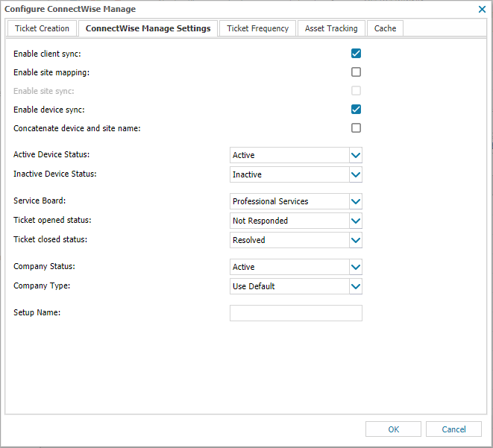Click the Not Responded value field
Viewport: 493px width, 448px height.
click(x=289, y=221)
